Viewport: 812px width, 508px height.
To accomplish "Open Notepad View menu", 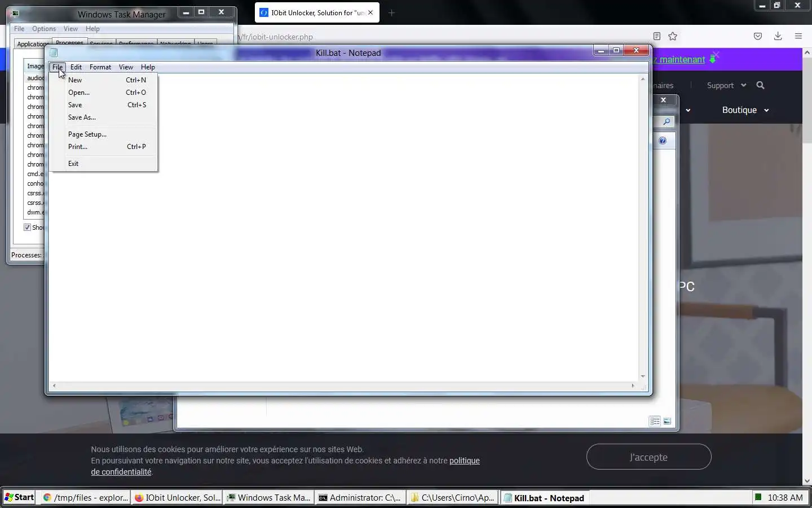I will pos(126,67).
